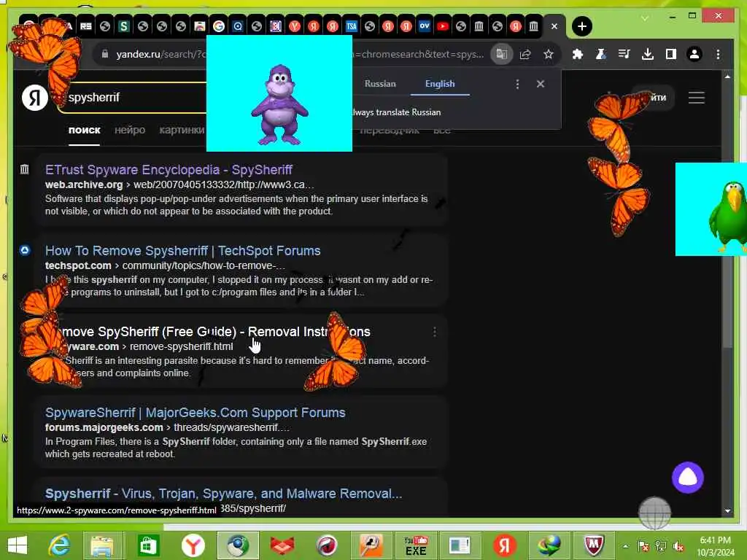The width and height of the screenshot is (747, 560).
Task: Open the Windows Start button
Action: pos(18,545)
